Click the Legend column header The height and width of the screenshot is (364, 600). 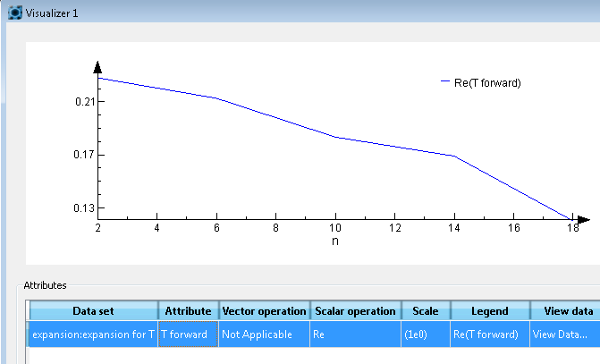point(490,311)
